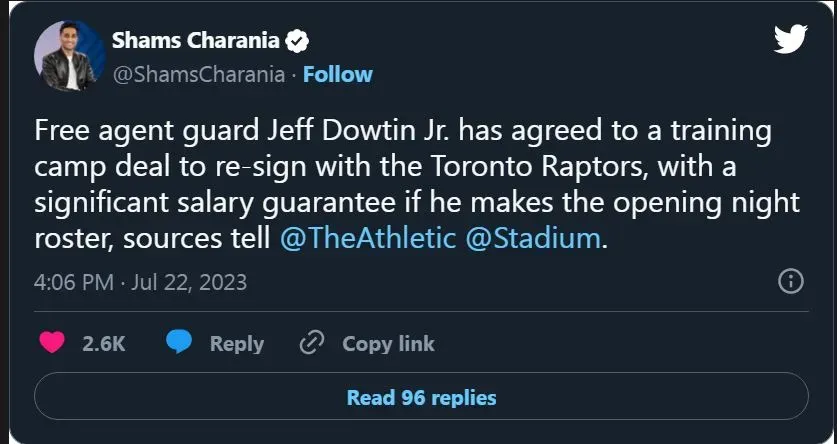The width and height of the screenshot is (837, 444).
Task: Like the tweet with the heart icon
Action: pos(50,343)
